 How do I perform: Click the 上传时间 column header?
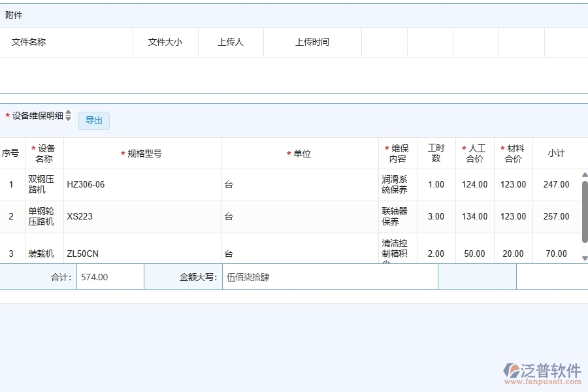point(312,42)
